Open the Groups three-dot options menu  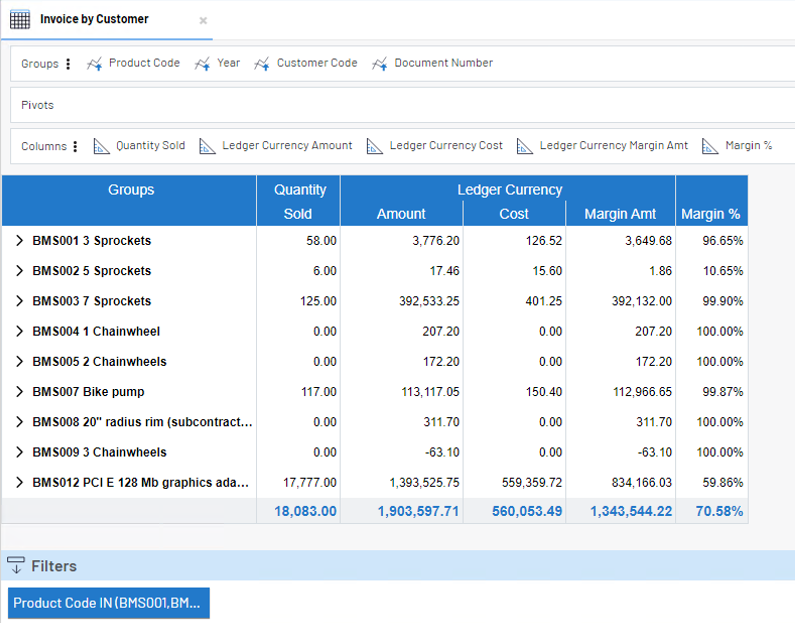click(x=68, y=64)
